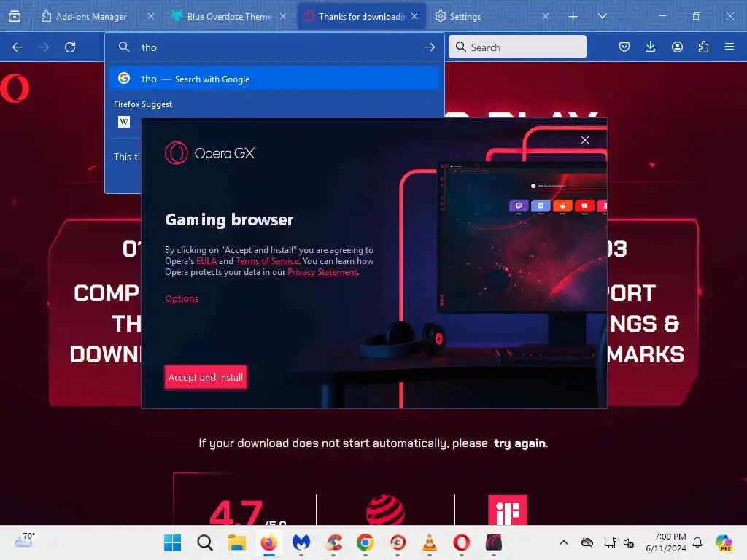Click the toolbar Search box
This screenshot has height=560, width=747.
click(517, 47)
